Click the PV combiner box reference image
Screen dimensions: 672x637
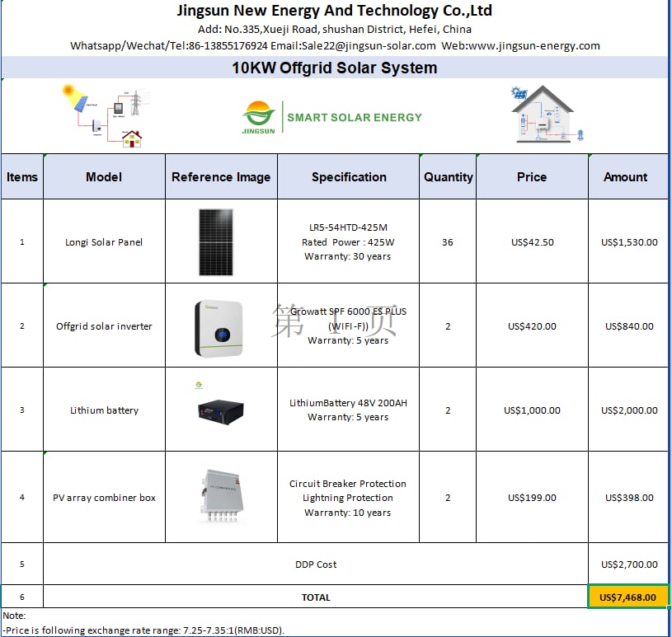tap(222, 495)
